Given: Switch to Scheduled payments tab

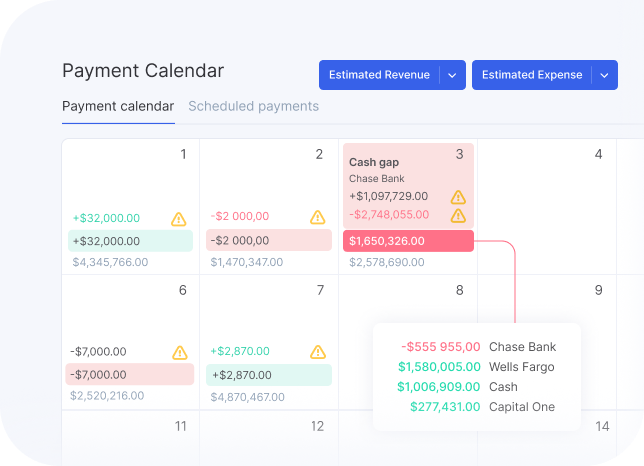Looking at the screenshot, I should [x=254, y=106].
